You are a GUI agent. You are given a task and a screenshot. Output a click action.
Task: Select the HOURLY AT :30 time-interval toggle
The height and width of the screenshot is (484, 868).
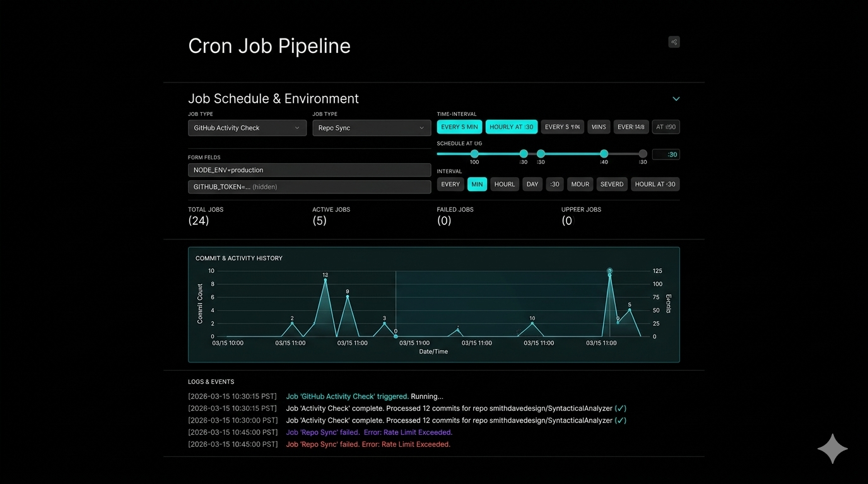[511, 126]
